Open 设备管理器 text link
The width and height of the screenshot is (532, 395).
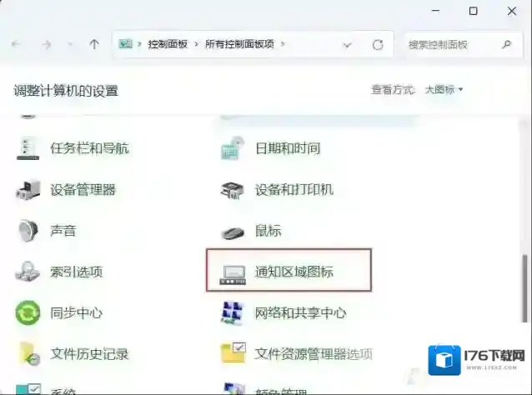[x=83, y=190]
